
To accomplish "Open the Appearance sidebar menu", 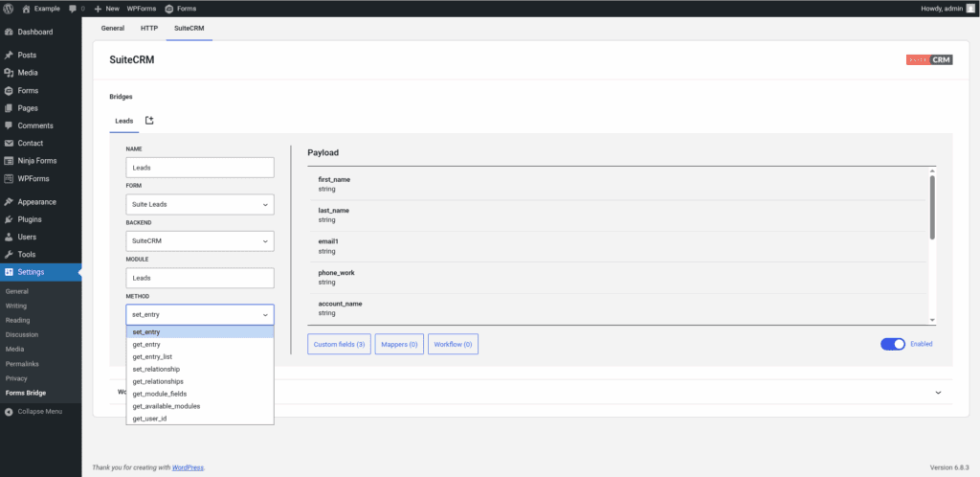I will (x=40, y=202).
